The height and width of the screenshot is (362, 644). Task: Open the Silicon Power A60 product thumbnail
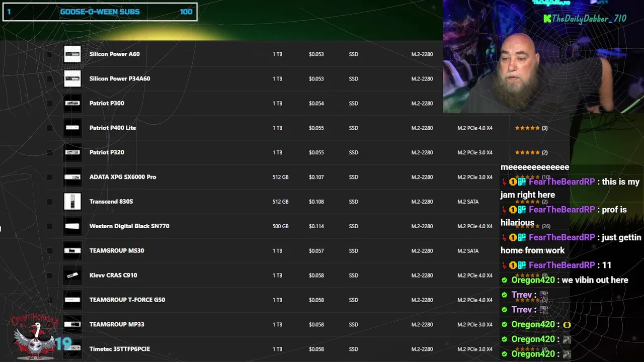point(72,54)
